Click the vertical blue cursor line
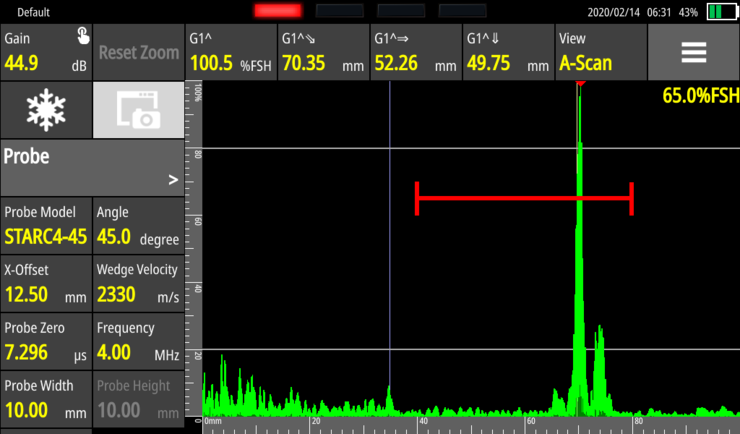 tap(390, 236)
